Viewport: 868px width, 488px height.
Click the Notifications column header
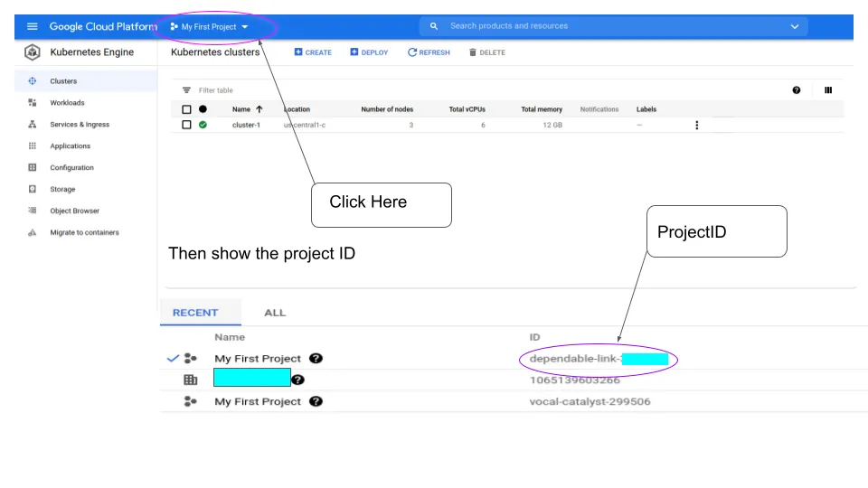[x=599, y=109]
